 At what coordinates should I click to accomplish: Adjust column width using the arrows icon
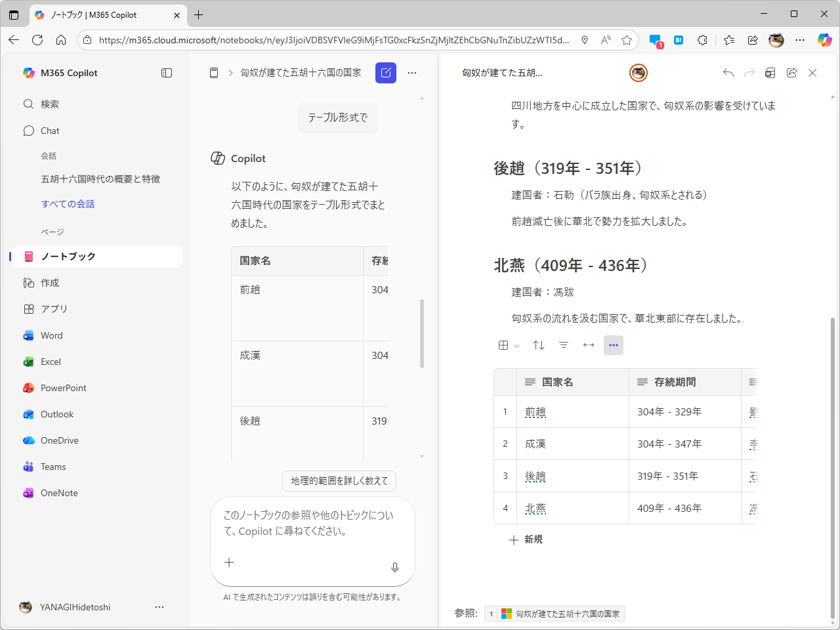pos(588,345)
